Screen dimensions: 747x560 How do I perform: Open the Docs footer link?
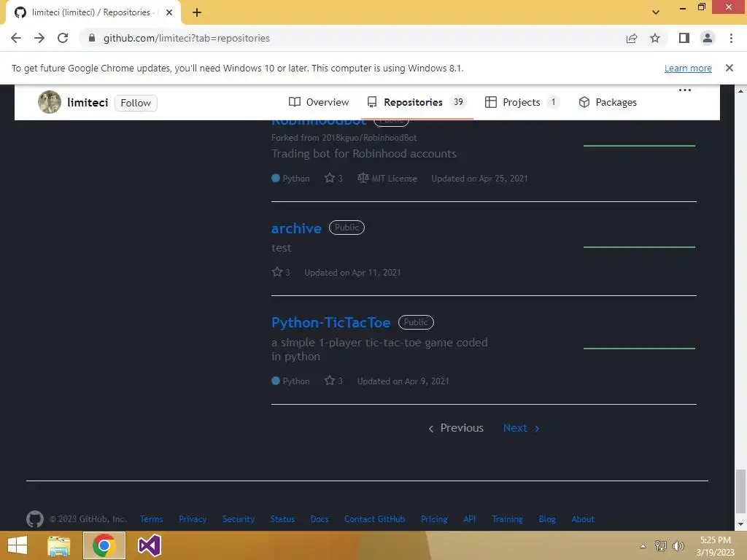[320, 519]
